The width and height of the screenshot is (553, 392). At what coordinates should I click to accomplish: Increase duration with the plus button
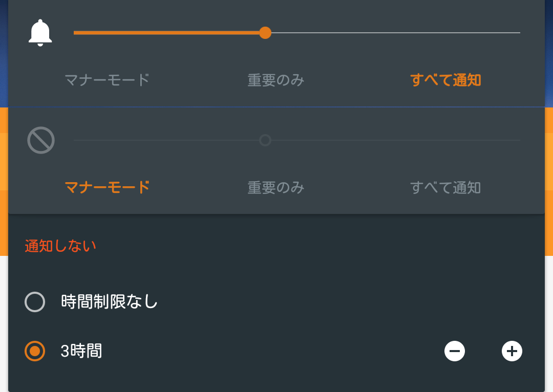[x=512, y=351]
